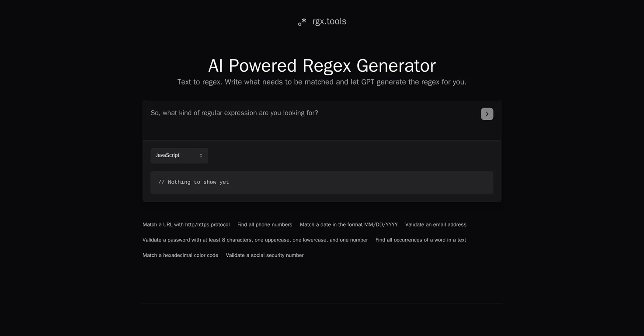Click the word "AI" in the main heading

216,66
